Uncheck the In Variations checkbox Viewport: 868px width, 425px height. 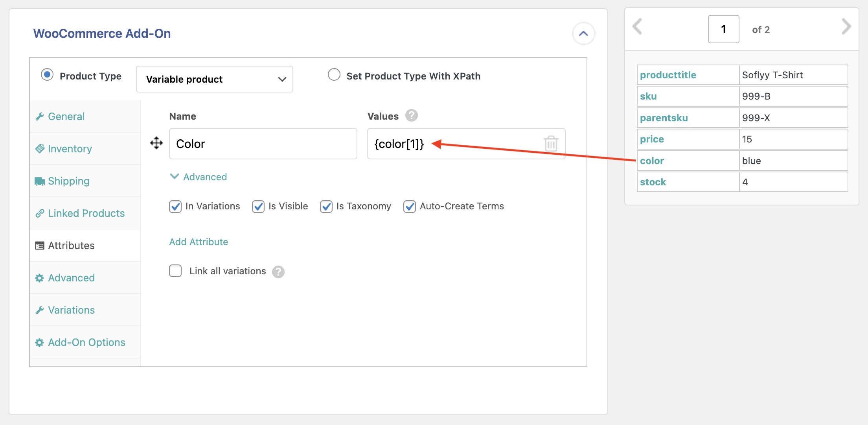pos(175,206)
